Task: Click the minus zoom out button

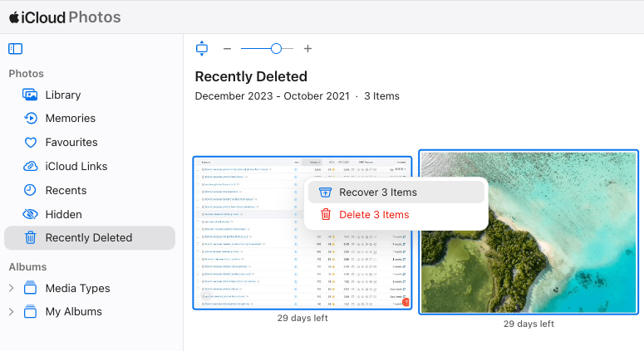Action: click(227, 49)
